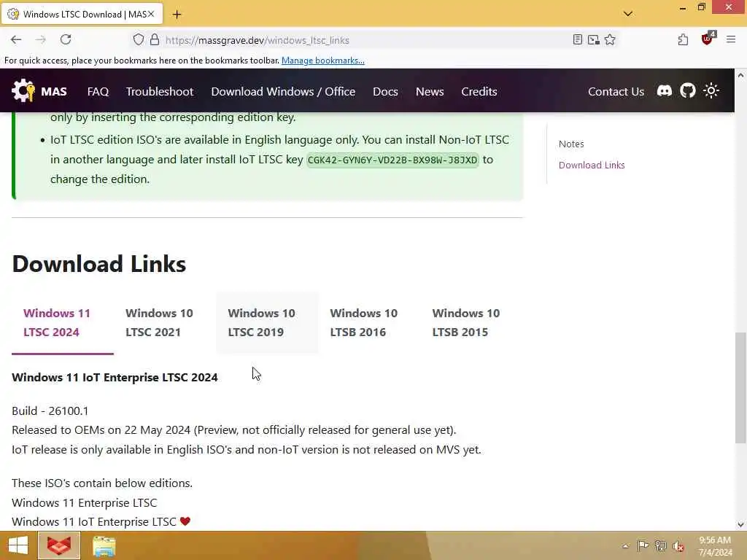Open the Troubleshoot menu item
Viewport: 747px width, 560px height.
click(x=160, y=91)
